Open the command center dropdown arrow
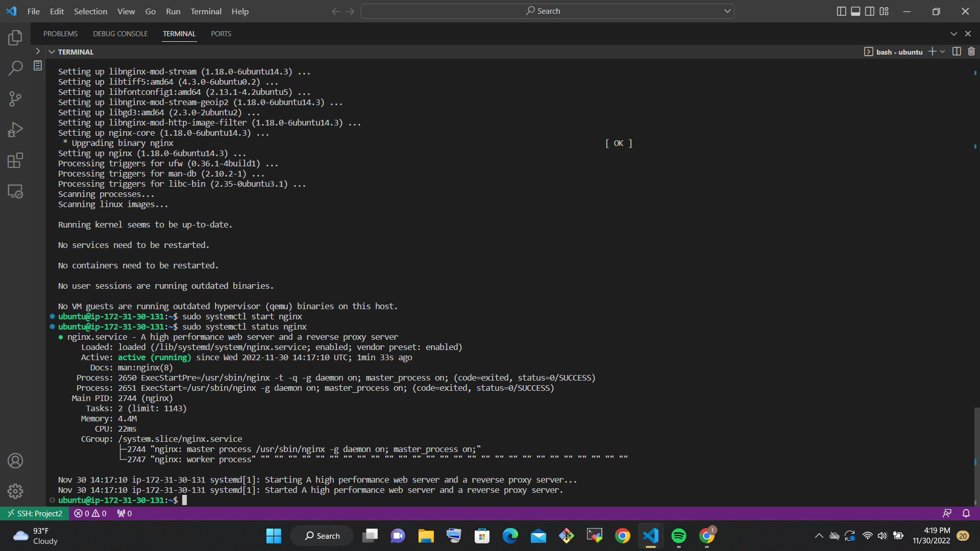 pos(727,11)
